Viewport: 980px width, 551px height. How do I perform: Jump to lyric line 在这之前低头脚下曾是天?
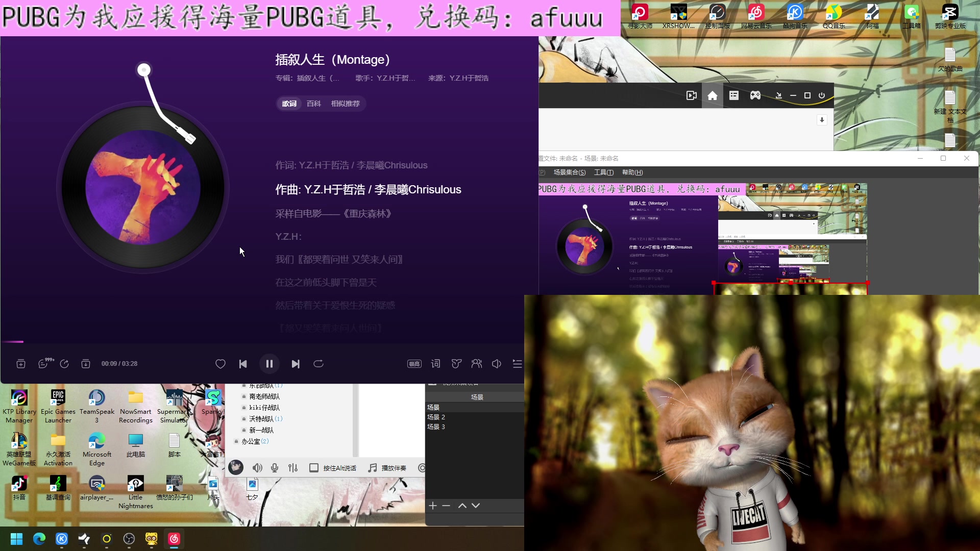point(326,283)
